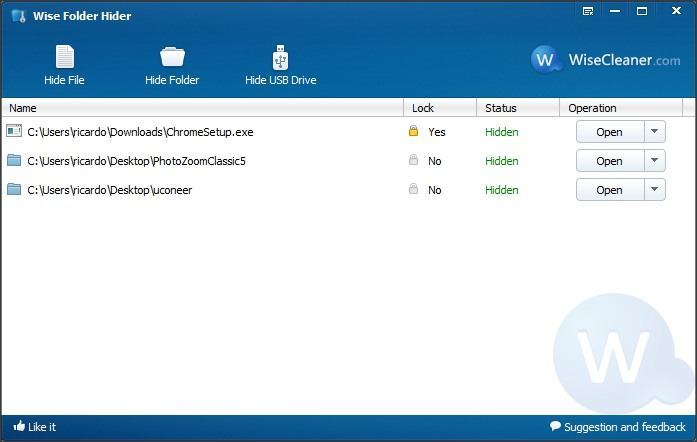Expand the dropdown arrow for ChromeSetup.exe
This screenshot has width=697, height=442.
coord(655,132)
